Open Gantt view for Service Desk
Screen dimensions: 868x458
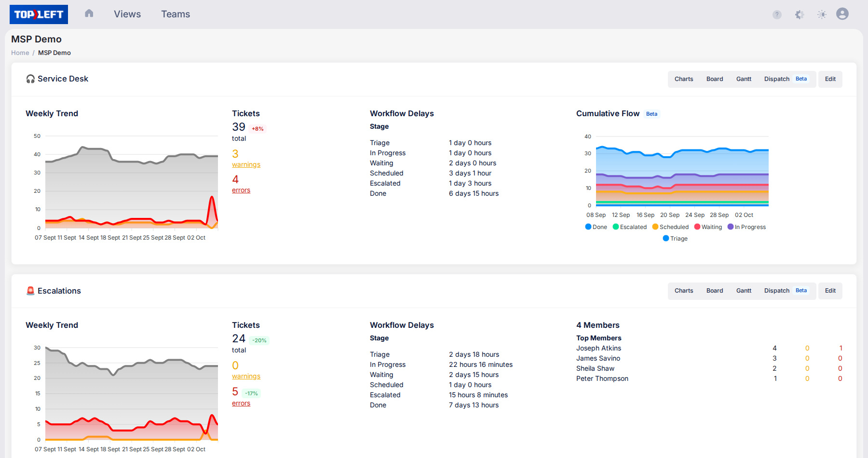pos(744,79)
